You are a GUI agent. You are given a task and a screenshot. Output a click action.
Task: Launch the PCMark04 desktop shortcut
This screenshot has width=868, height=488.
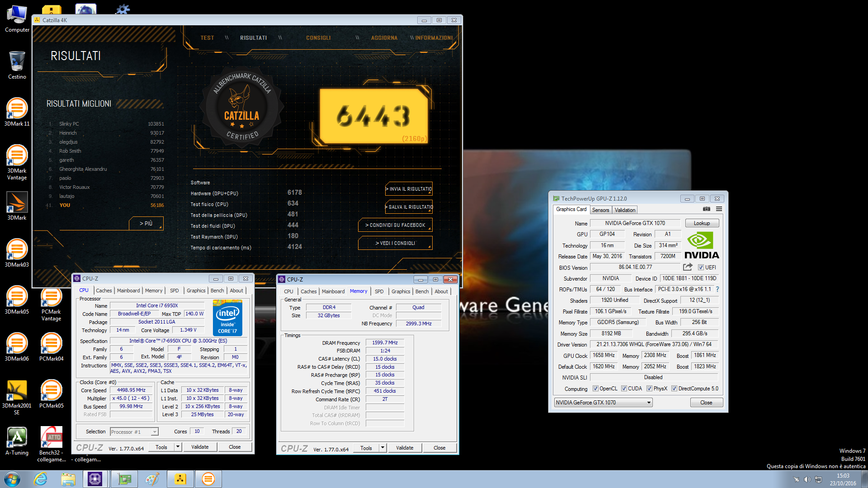coord(51,347)
